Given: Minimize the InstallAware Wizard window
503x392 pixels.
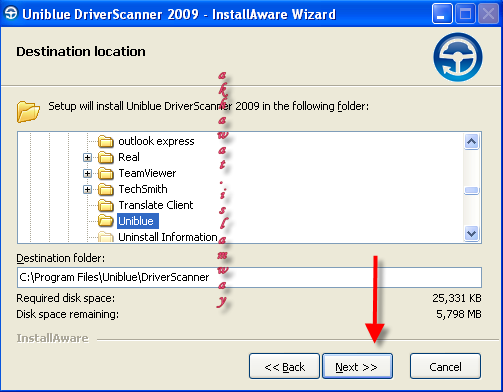Looking at the screenshot, I should click(442, 14).
